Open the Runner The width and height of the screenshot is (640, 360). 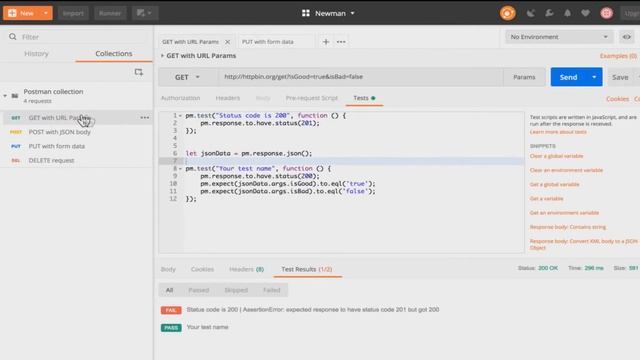pyautogui.click(x=110, y=13)
